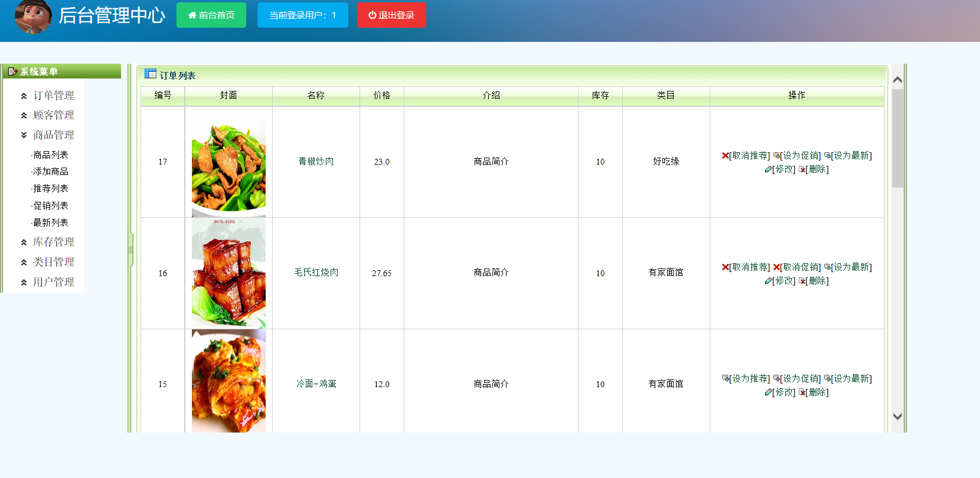980x478 pixels.
Task: Open 青椒炒肉 cover thumbnail
Action: coord(228,162)
